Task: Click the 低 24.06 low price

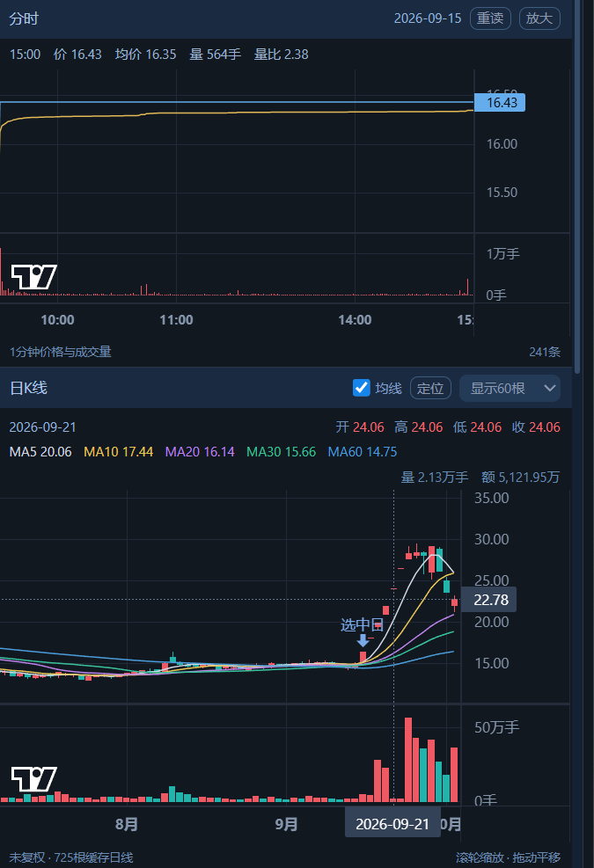Action: tap(477, 427)
